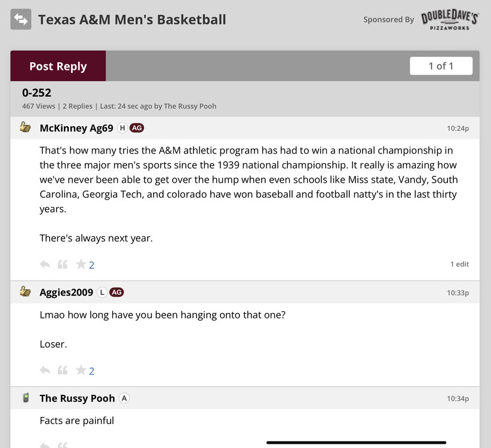Quote McKinney Ag69's post
The height and width of the screenshot is (448, 491).
[62, 264]
